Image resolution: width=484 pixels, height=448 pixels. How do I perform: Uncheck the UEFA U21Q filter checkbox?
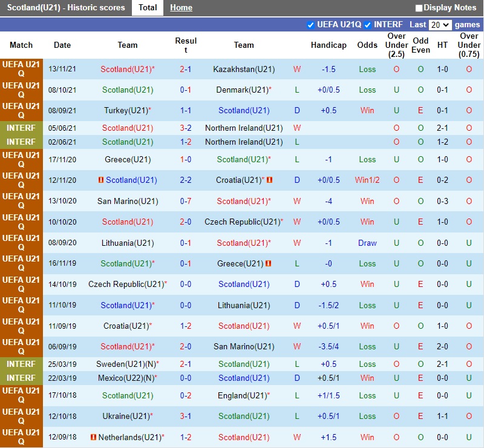click(311, 25)
